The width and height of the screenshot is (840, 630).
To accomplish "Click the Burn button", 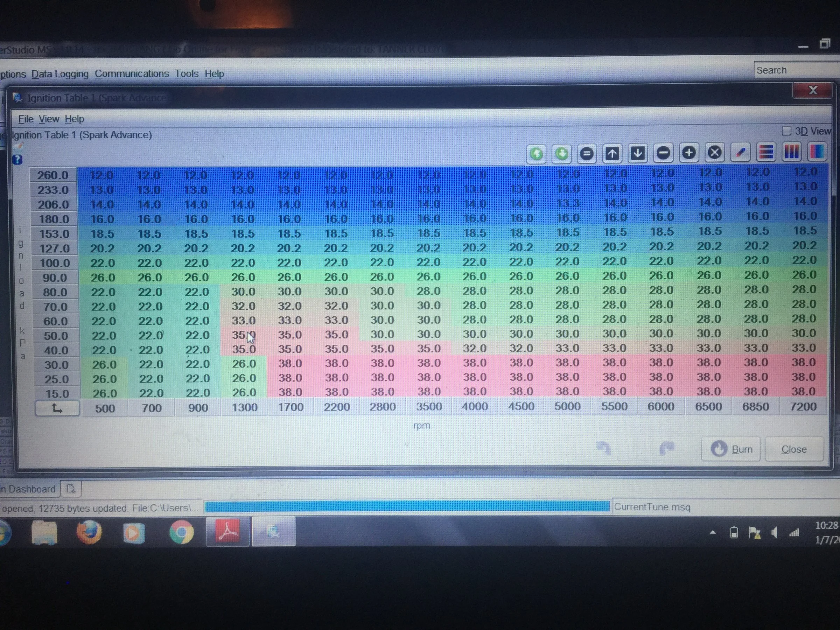I will pos(731,449).
